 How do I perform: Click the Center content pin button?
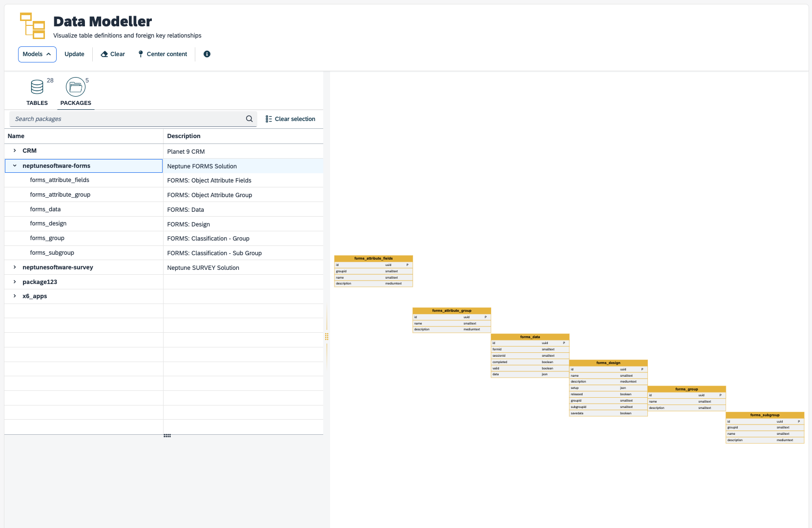pos(163,54)
